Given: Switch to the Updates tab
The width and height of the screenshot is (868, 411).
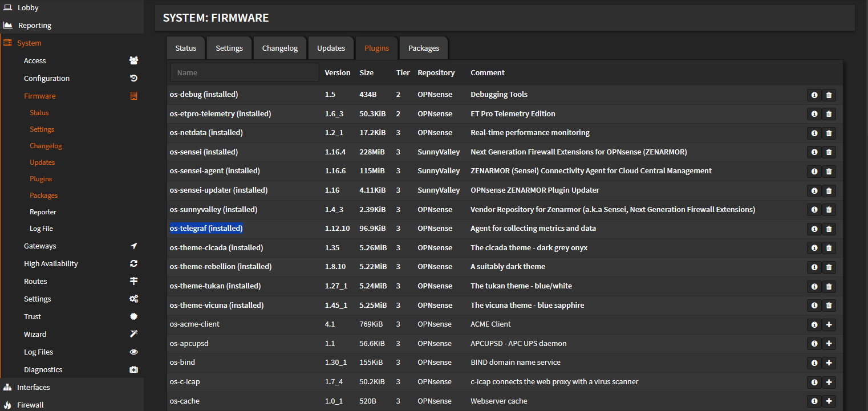Looking at the screenshot, I should click(331, 48).
